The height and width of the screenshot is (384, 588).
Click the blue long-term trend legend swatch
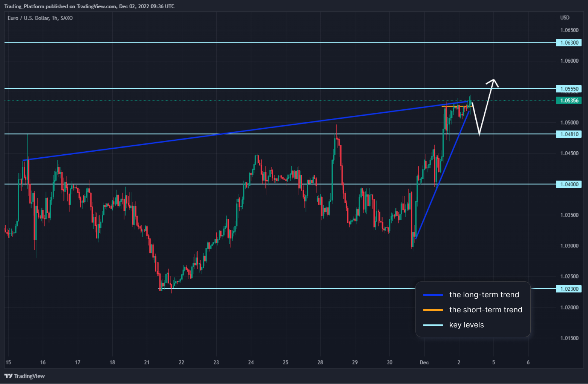pyautogui.click(x=433, y=295)
